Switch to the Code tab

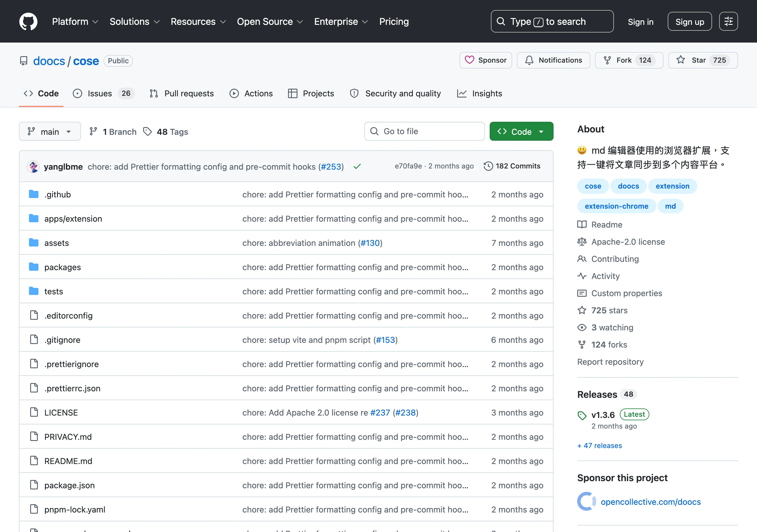point(41,94)
